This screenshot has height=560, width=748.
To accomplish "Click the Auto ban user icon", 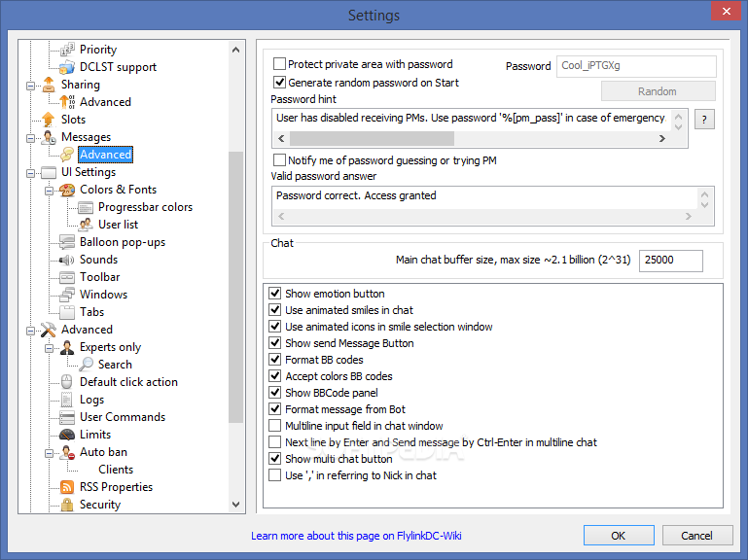I will [x=67, y=452].
